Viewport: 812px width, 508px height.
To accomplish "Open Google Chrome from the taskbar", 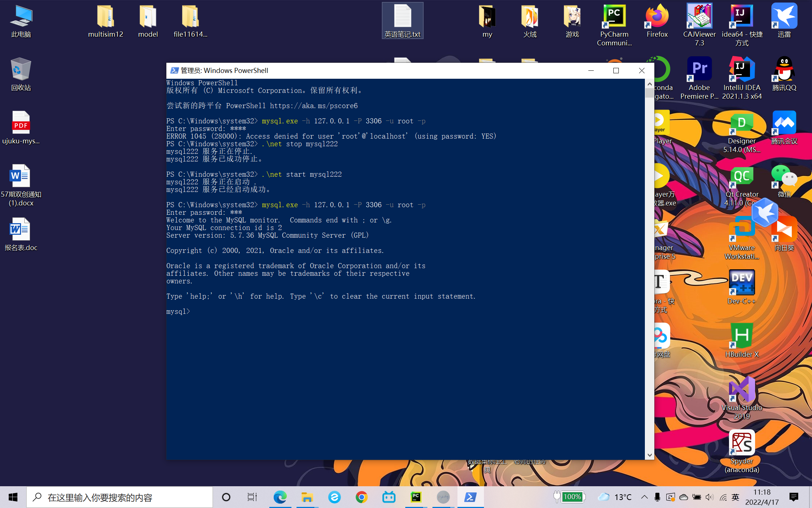I will point(361,497).
